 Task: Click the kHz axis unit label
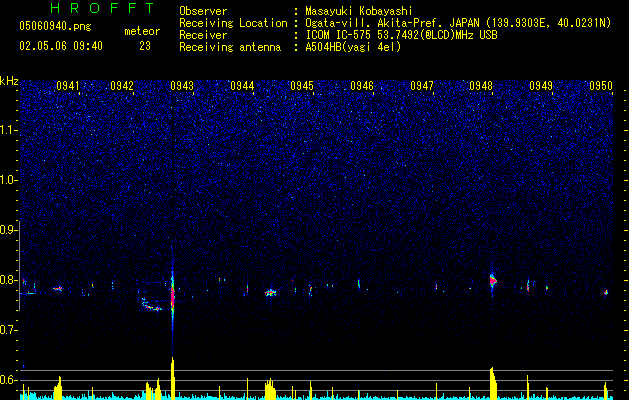[x=9, y=81]
